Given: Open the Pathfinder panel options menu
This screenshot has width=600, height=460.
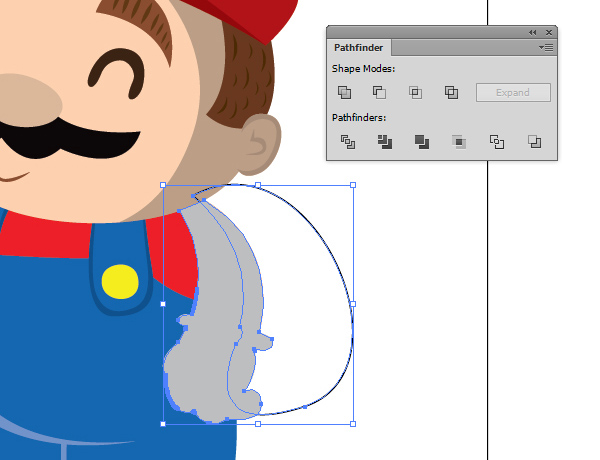Looking at the screenshot, I should pos(546,47).
